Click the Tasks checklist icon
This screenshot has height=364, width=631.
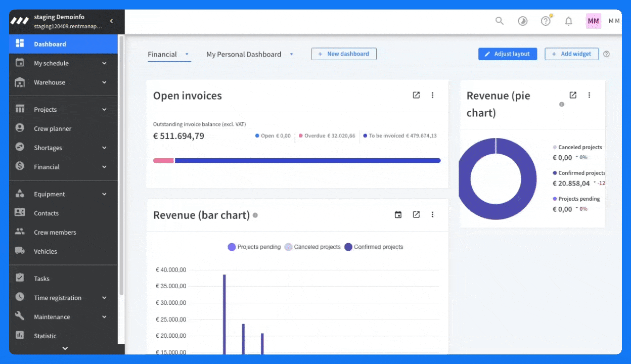point(20,278)
